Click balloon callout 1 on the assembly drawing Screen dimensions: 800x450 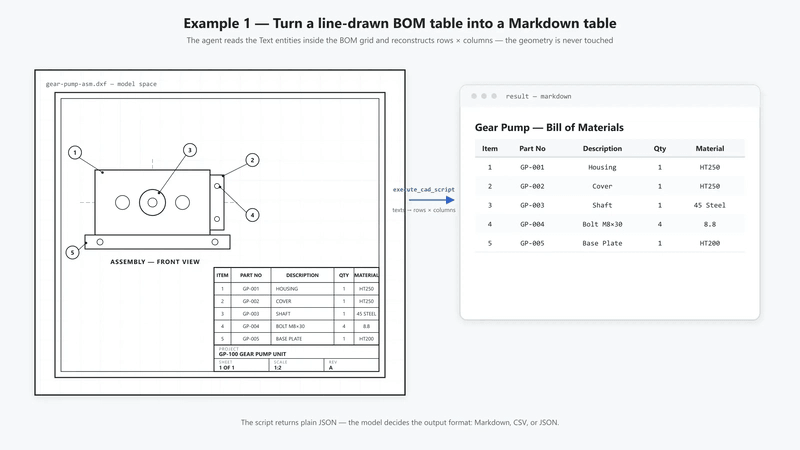tap(75, 153)
